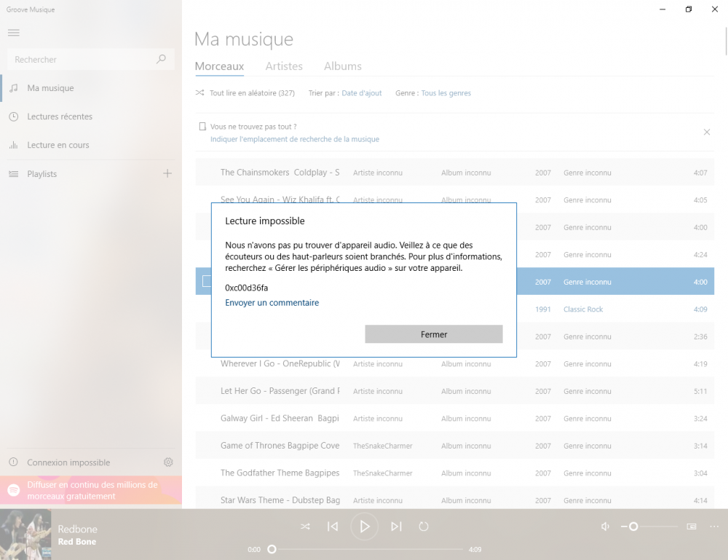Click Classic Rock genre link

(583, 309)
